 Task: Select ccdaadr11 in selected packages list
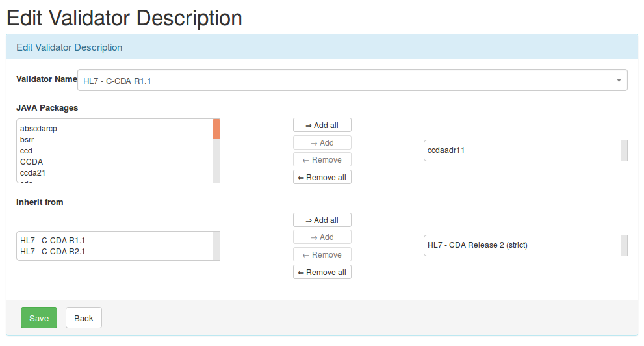pos(446,150)
